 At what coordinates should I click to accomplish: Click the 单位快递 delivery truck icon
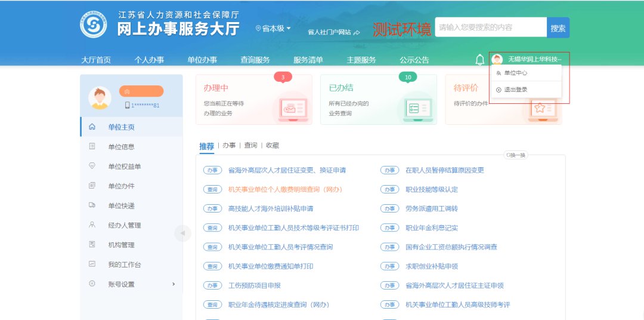tap(92, 205)
